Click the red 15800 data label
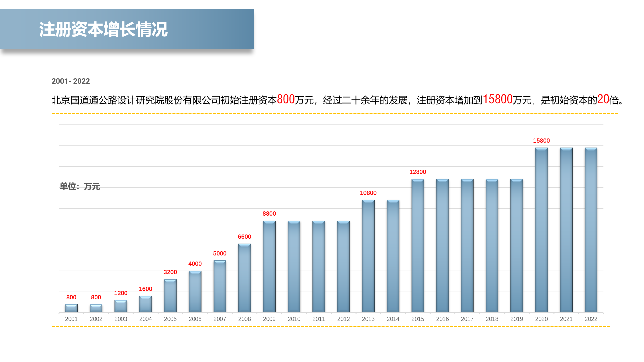 point(541,141)
